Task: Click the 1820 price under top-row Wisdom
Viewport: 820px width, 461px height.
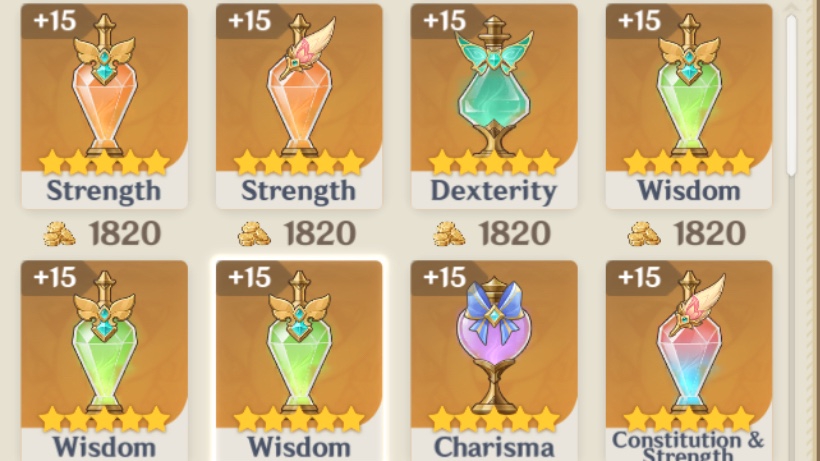Action: click(x=709, y=233)
